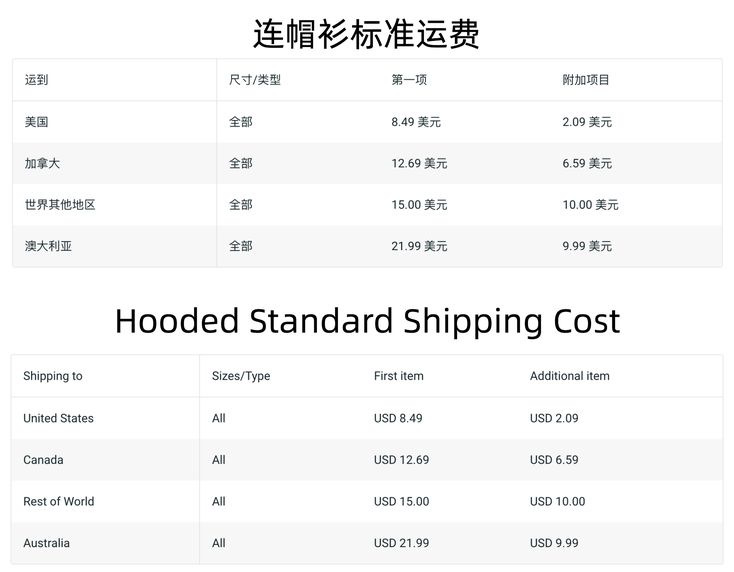Screen dimensions: 734x572
Task: Click the Rest of World cell
Action: point(59,501)
